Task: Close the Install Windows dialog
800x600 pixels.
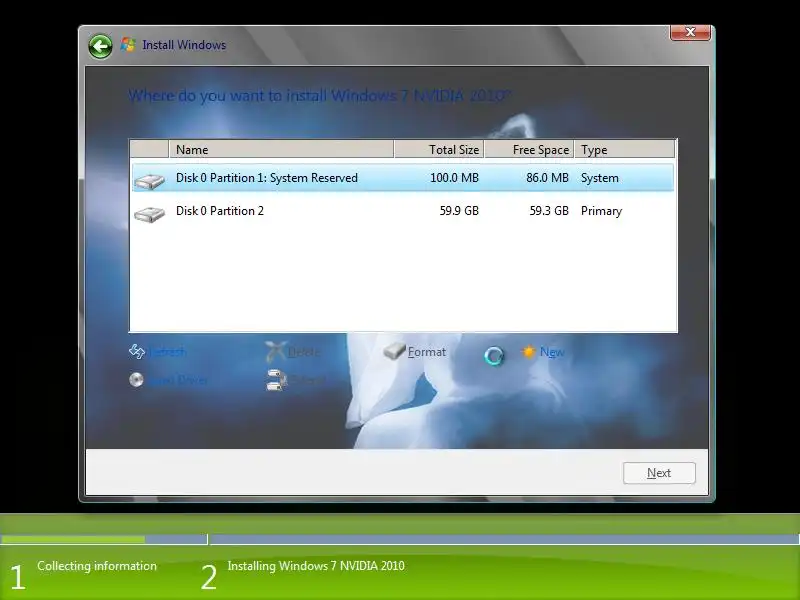Action: [690, 32]
